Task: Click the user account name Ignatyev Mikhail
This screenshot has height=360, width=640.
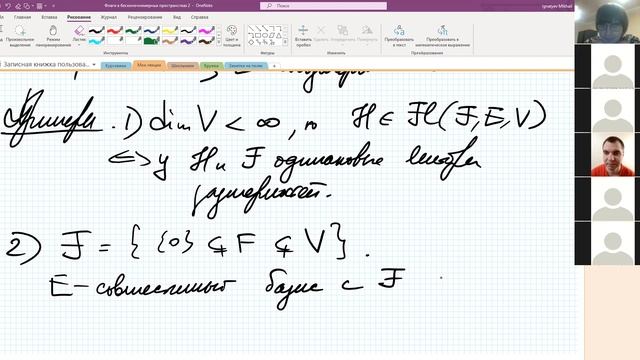Action: coord(557,6)
